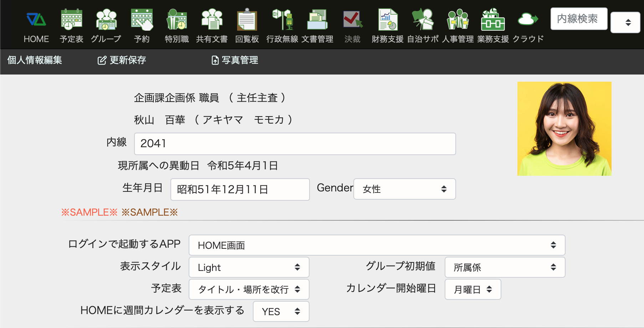Screen dimensions: 644x328
Task: Open the クラウド cloud icon
Action: pos(528,20)
